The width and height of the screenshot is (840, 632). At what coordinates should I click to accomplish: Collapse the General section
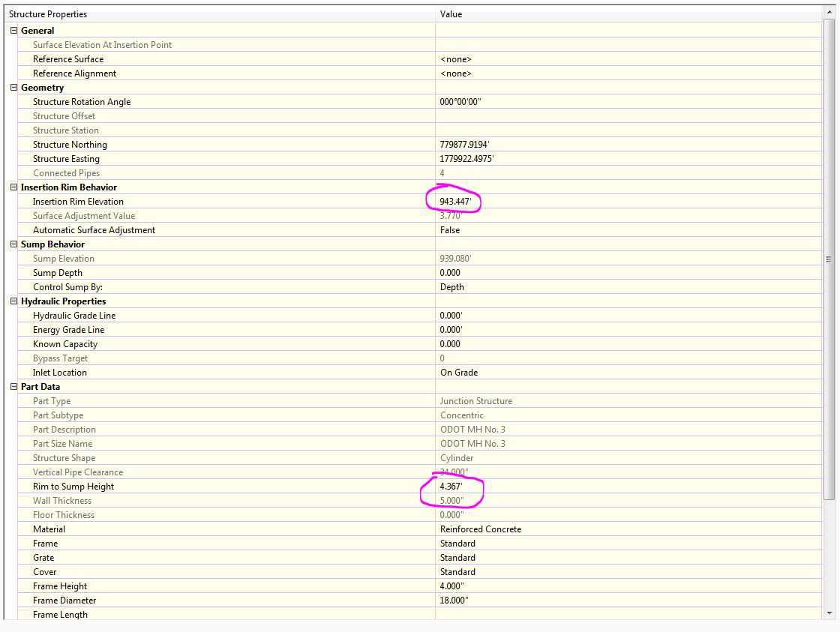(x=14, y=31)
